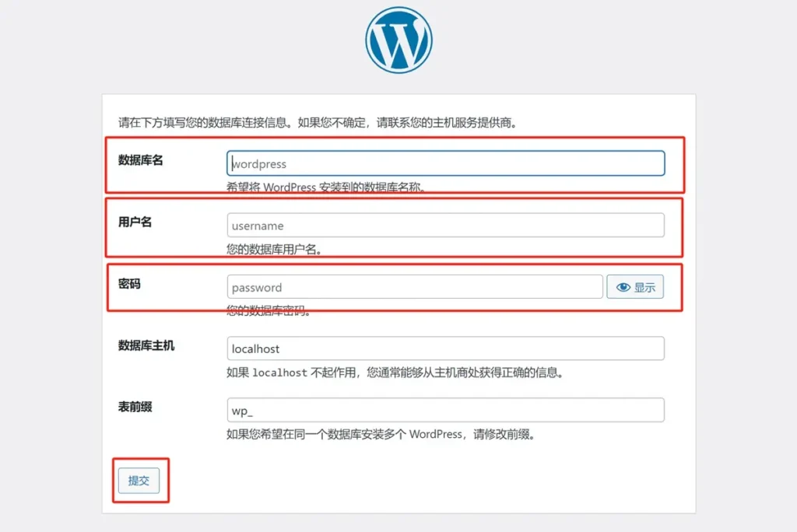Toggle password visibility with 显示 button
This screenshot has width=797, height=532.
click(635, 286)
